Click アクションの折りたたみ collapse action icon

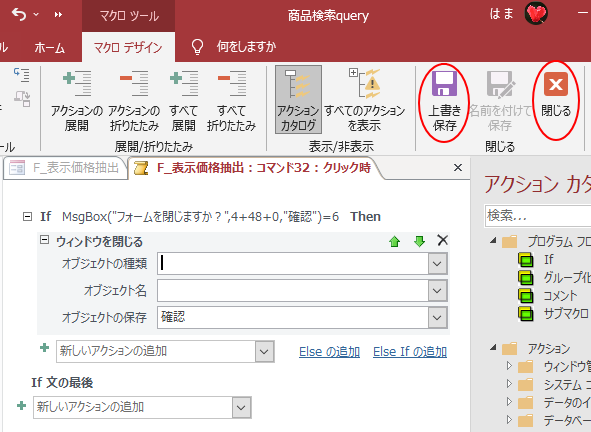[134, 101]
